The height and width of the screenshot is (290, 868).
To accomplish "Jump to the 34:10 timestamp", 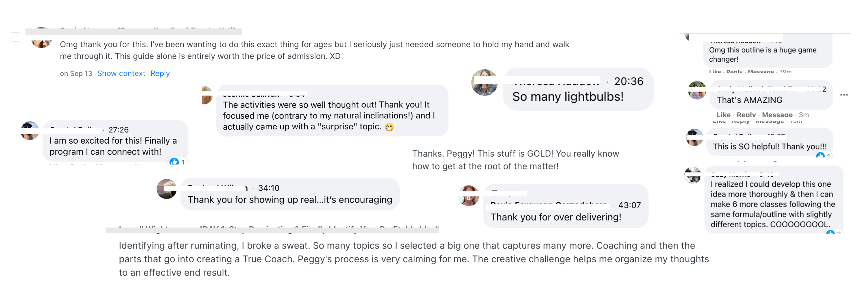I will [x=269, y=188].
